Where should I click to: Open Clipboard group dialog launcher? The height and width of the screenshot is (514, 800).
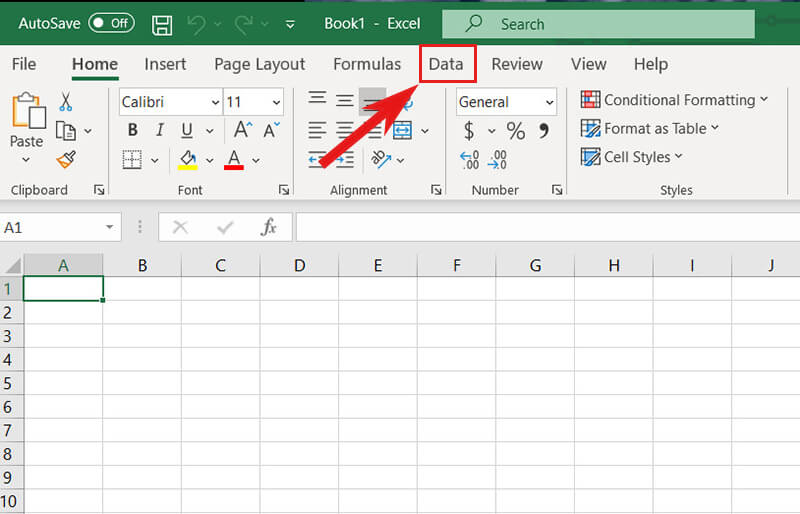(x=99, y=190)
